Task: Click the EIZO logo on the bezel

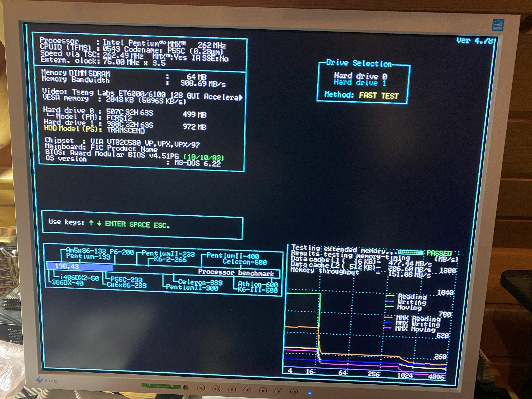Action: pyautogui.click(x=47, y=381)
